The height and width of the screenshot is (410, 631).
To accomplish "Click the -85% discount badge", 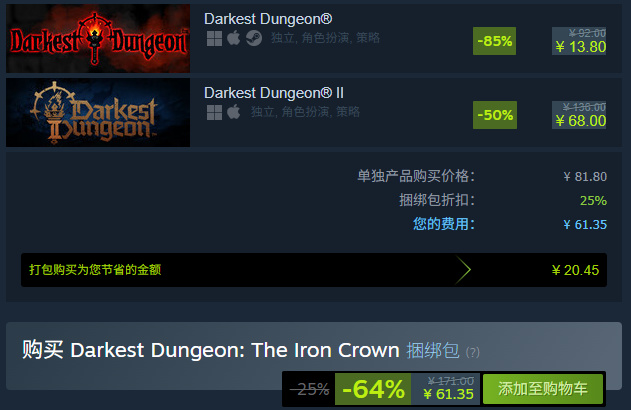I will coord(495,41).
